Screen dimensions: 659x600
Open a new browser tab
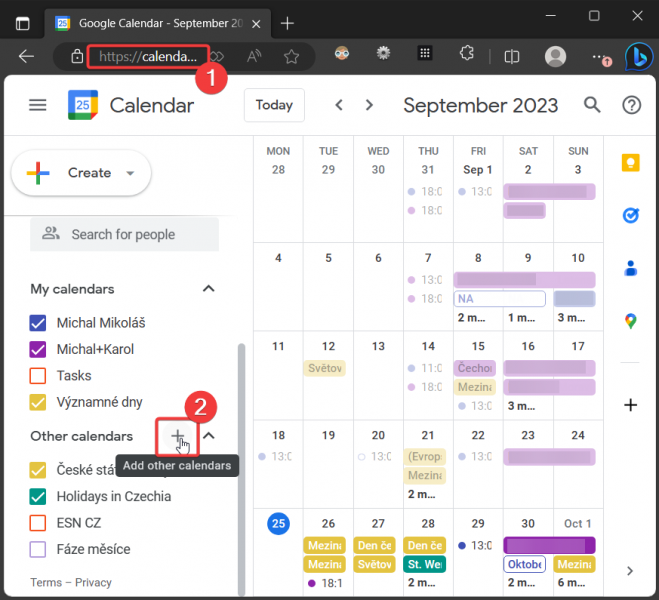pyautogui.click(x=287, y=22)
